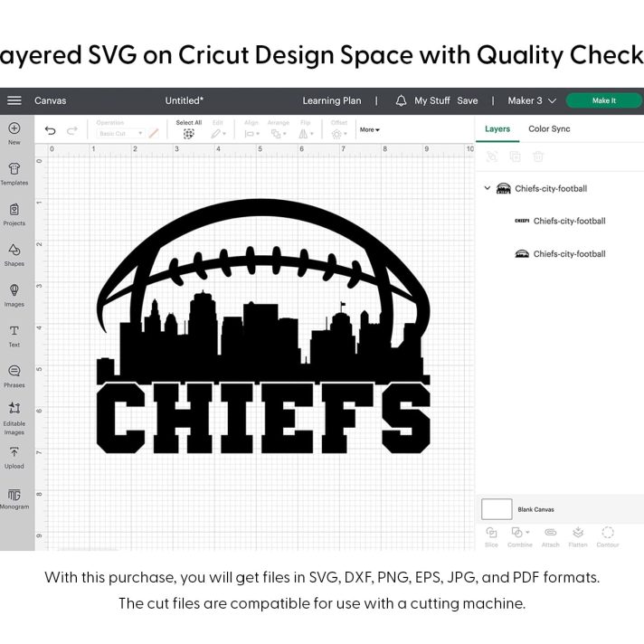The image size is (644, 644).
Task: Open the Images library
Action: coord(14,296)
